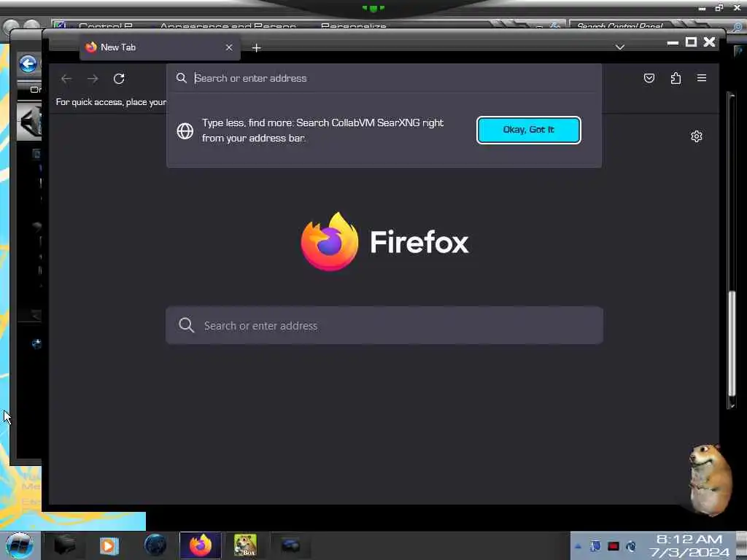Viewport: 747px width, 560px height.
Task: Maximize the Firefox window
Action: 691,42
